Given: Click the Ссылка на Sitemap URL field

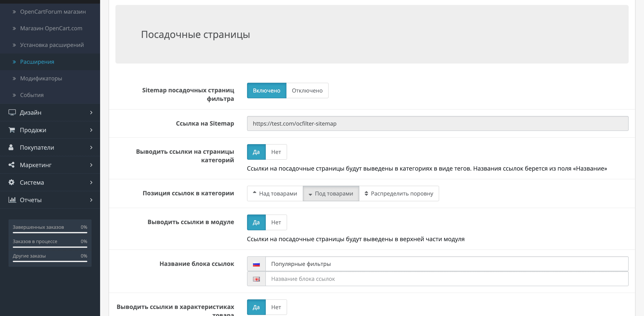Looking at the screenshot, I should click(437, 123).
